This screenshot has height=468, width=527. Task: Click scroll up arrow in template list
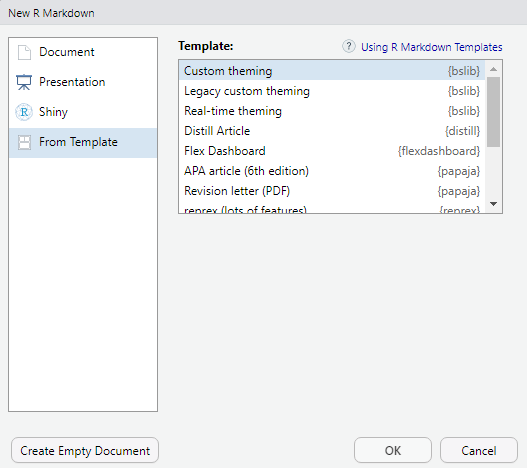(x=493, y=69)
